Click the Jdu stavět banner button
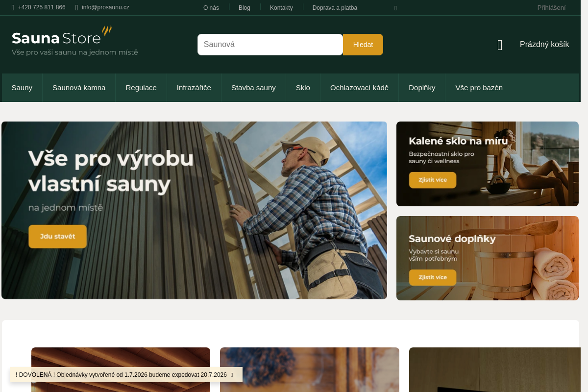 click(x=58, y=236)
